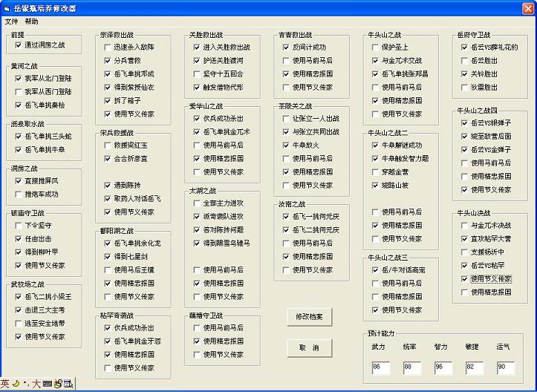Click the 大 icon in the IME bar
Image resolution: width=537 pixels, height=392 pixels.
[36, 383]
